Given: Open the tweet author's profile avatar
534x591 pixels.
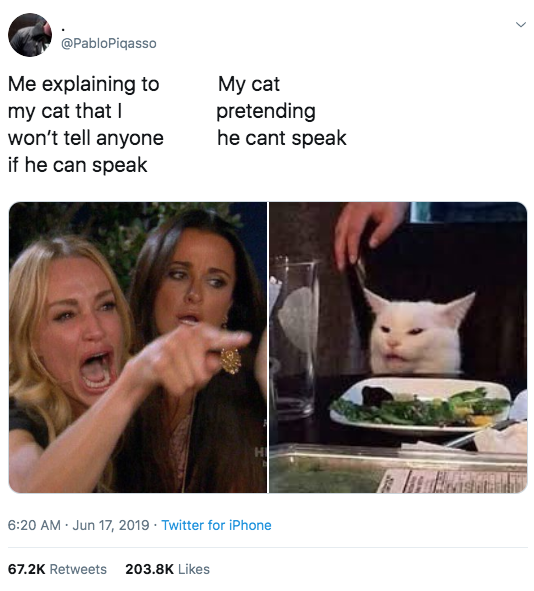Looking at the screenshot, I should point(30,35).
